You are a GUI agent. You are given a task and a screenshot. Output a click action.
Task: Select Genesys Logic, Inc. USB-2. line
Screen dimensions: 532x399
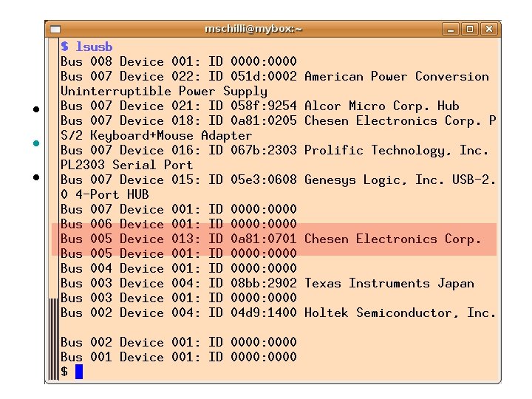279,180
